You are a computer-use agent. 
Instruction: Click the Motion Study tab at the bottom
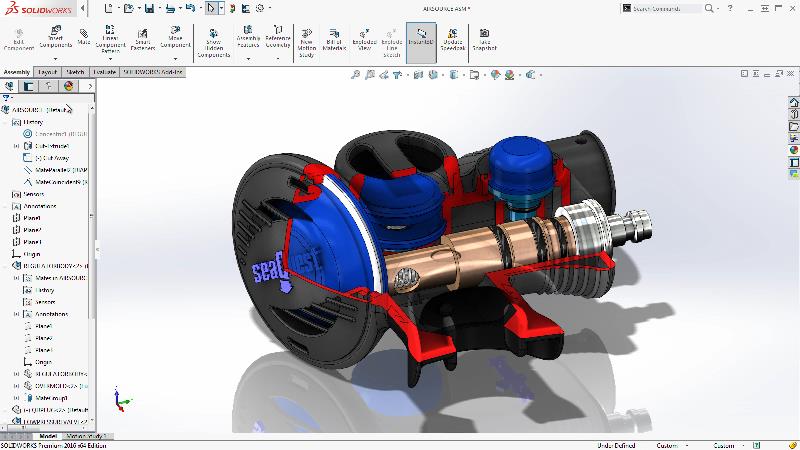click(87, 436)
